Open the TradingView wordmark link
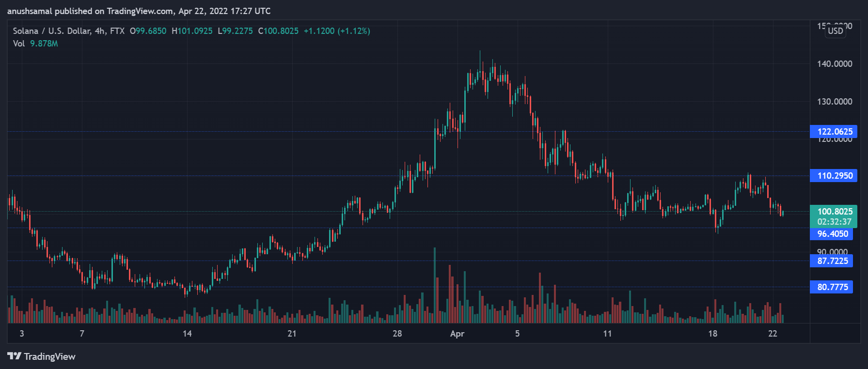Image resolution: width=868 pixels, height=369 pixels. pos(49,356)
